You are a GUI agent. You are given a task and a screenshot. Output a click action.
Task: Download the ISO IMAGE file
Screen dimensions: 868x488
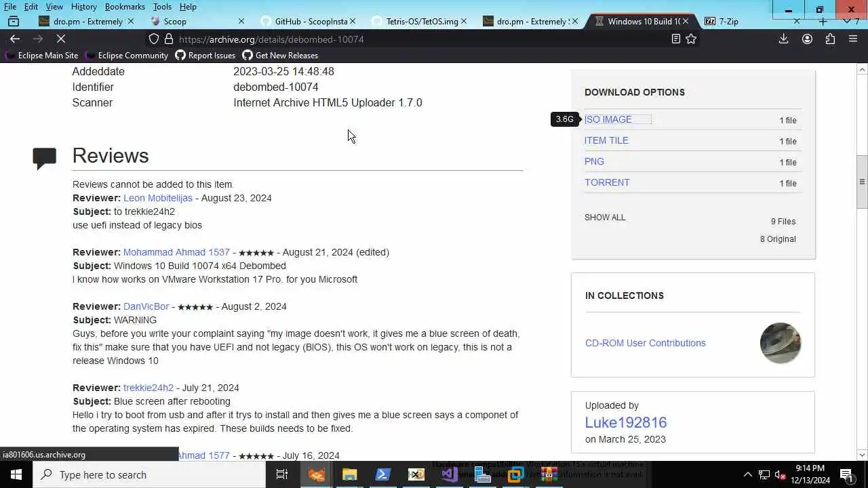coord(608,119)
